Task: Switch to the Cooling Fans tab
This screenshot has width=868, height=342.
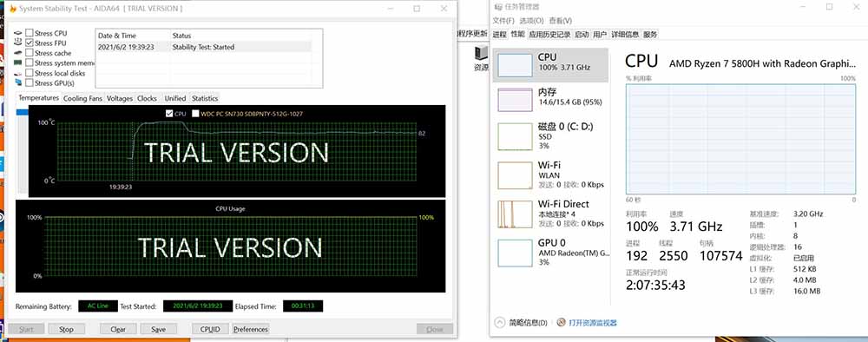Action: tap(83, 98)
